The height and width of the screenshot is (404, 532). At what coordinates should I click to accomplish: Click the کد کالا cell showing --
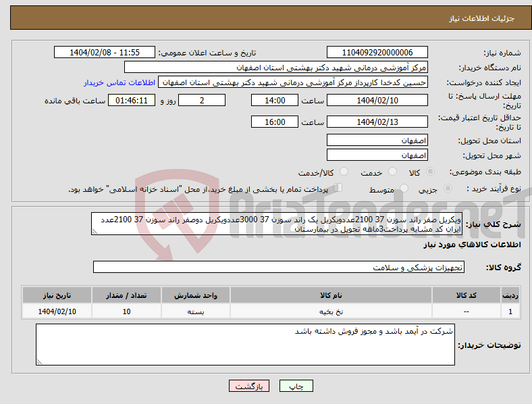[x=467, y=311]
